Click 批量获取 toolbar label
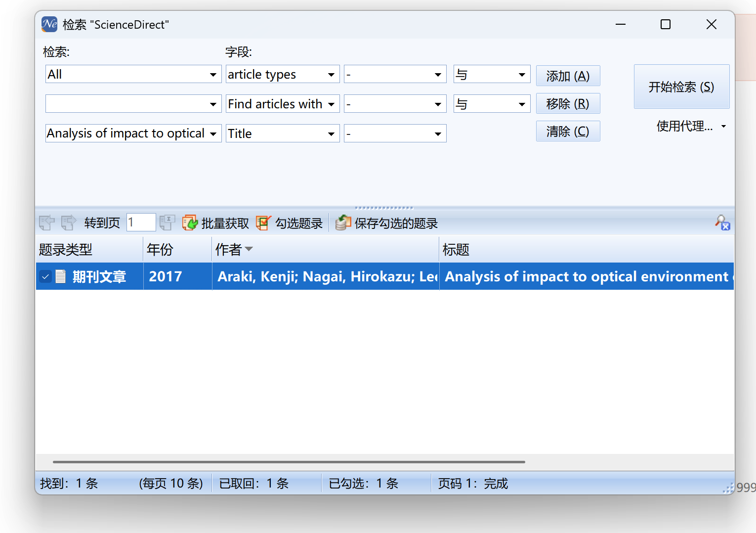Image resolution: width=756 pixels, height=533 pixels. click(x=225, y=223)
